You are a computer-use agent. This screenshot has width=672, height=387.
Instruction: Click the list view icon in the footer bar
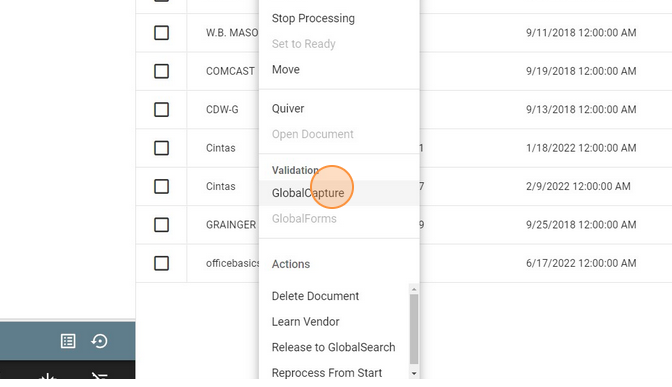68,341
